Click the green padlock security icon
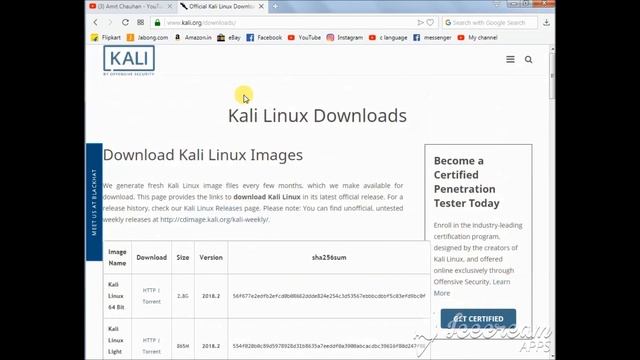Image resolution: width=640 pixels, height=360 pixels. click(158, 22)
